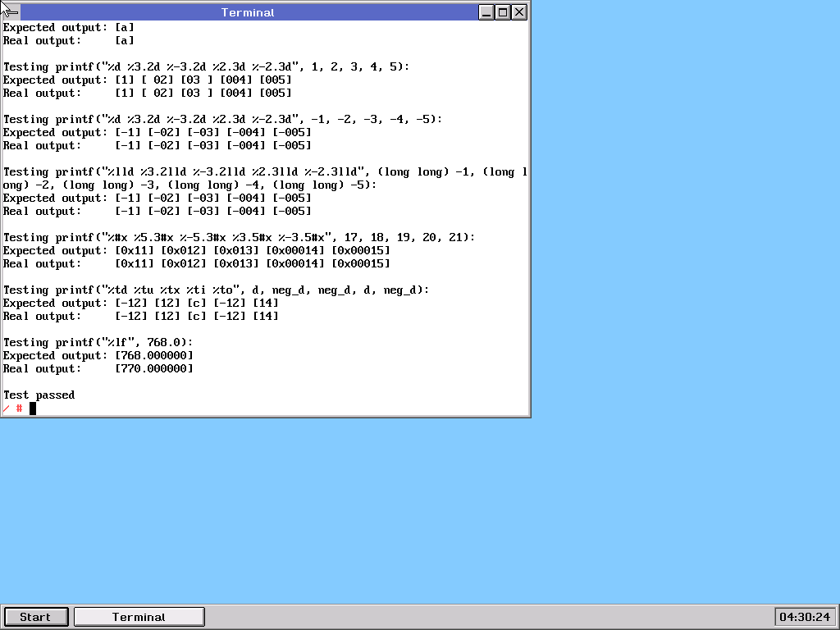Close the Terminal window
This screenshot has width=840, height=630.
tap(519, 12)
